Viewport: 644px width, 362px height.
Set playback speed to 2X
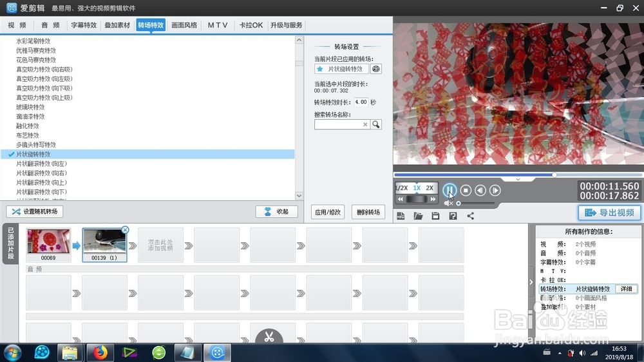[430, 188]
